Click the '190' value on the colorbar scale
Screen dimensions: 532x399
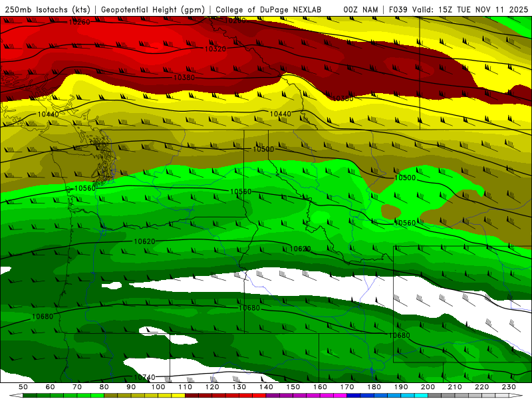tap(401, 387)
